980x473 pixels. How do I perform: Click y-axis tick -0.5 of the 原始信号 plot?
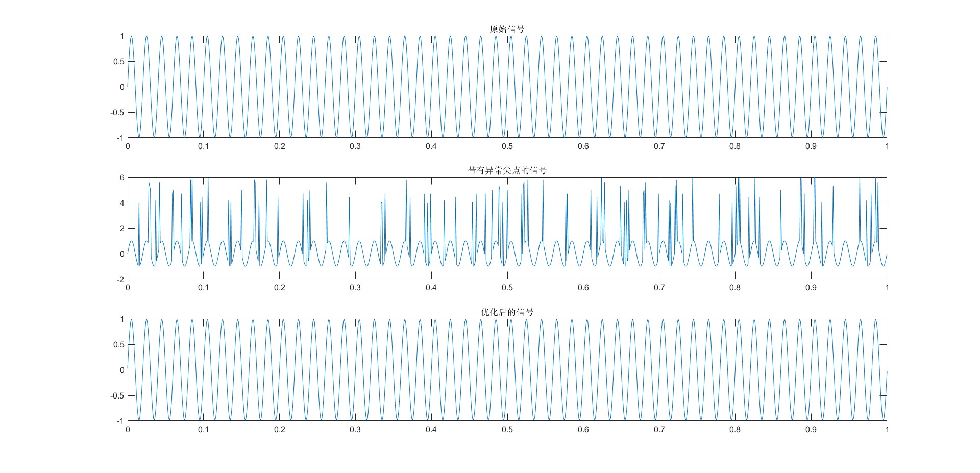tap(117, 113)
